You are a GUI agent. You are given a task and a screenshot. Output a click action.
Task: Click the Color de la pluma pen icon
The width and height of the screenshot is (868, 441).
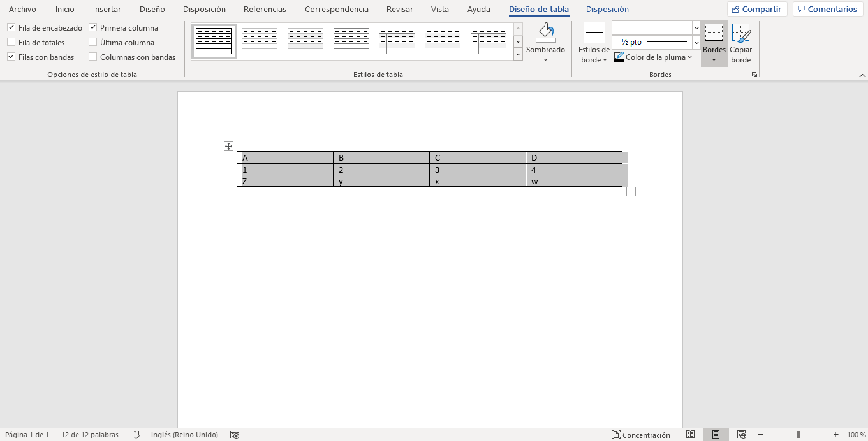coord(619,57)
